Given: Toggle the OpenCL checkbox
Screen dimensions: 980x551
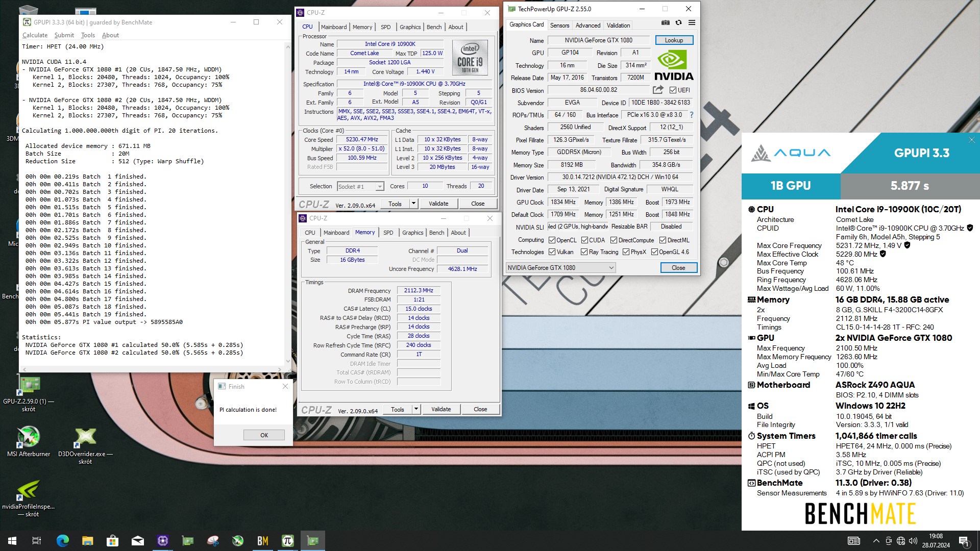Looking at the screenshot, I should pyautogui.click(x=552, y=240).
